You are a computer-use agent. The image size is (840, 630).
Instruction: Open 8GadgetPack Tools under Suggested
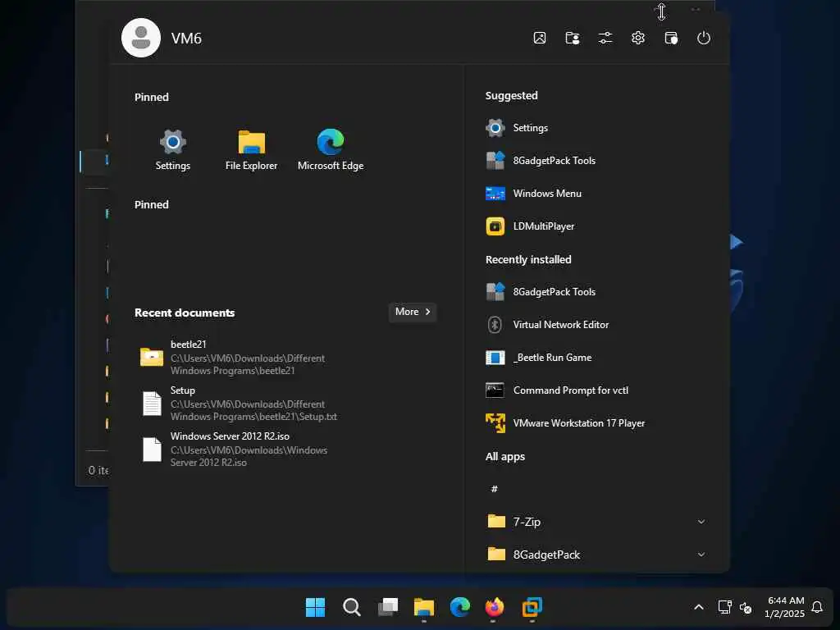[597, 160]
